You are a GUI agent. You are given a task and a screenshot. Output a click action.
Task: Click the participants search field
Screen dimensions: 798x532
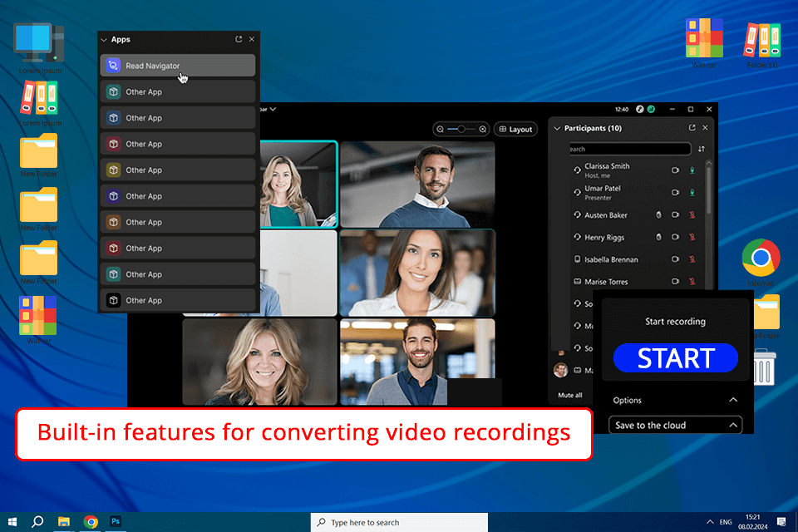click(x=630, y=149)
